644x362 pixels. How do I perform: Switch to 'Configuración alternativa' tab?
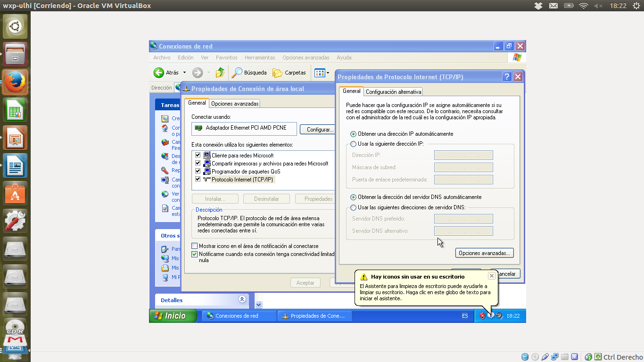tap(393, 92)
